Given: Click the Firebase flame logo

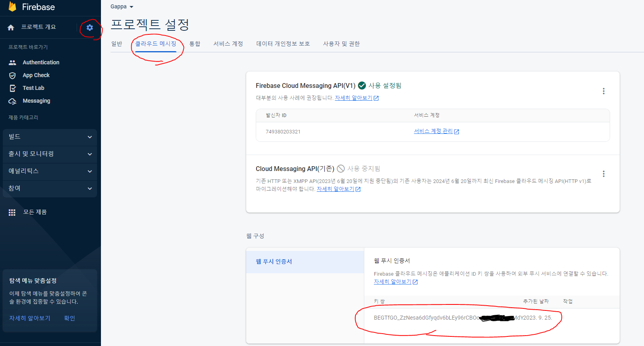Looking at the screenshot, I should tap(12, 6).
